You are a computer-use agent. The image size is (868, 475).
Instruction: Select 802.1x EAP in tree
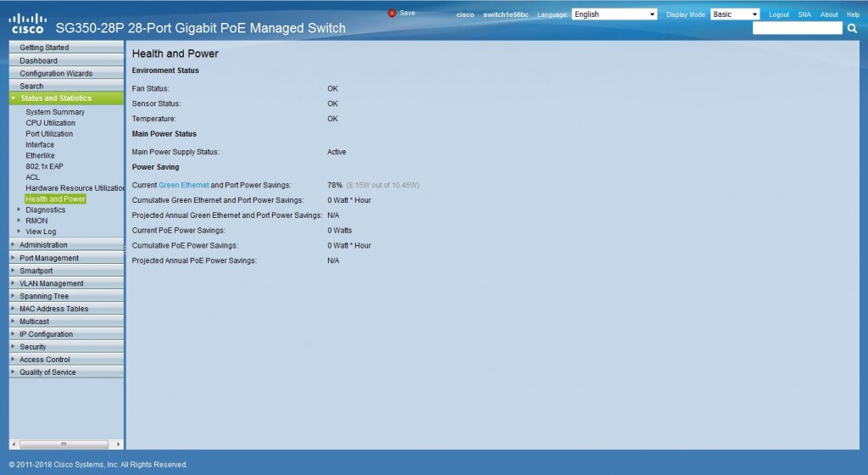click(44, 166)
